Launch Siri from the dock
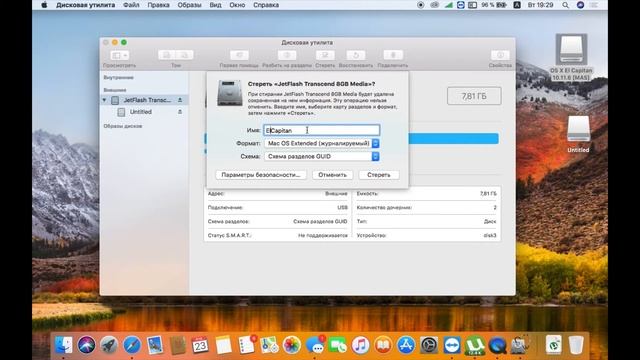Image resolution: width=640 pixels, height=360 pixels. click(x=86, y=345)
